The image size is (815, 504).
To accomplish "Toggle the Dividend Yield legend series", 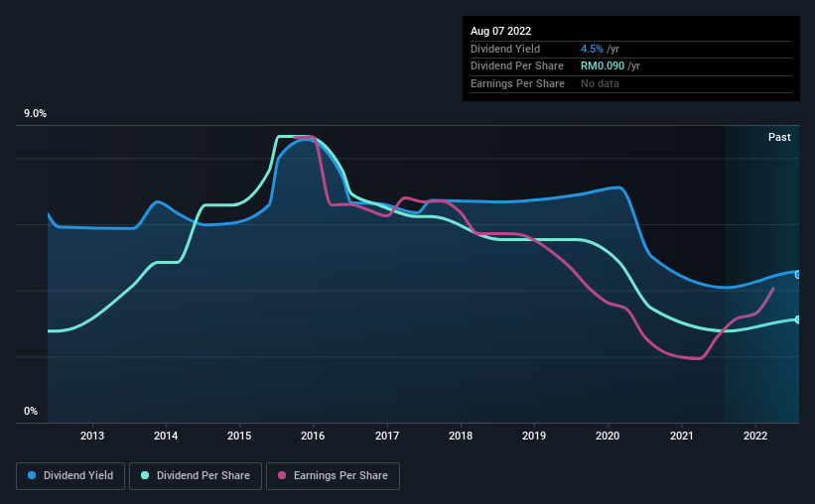I will pos(70,476).
